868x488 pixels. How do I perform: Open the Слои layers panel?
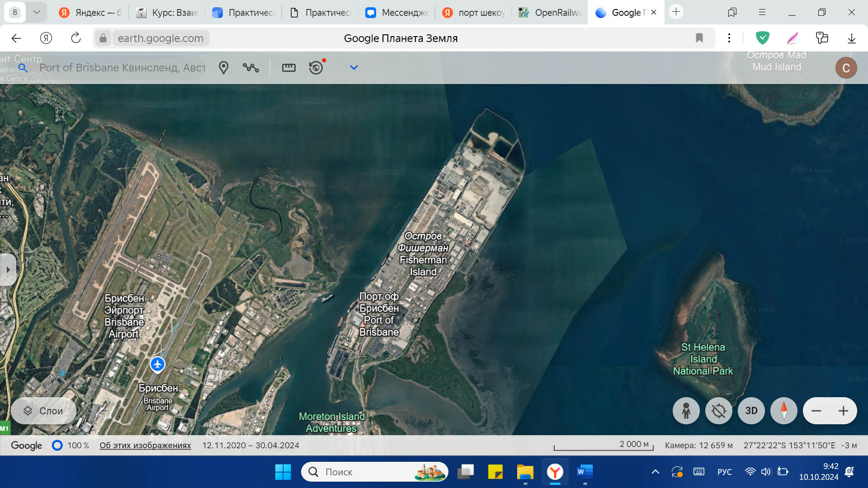pyautogui.click(x=43, y=411)
